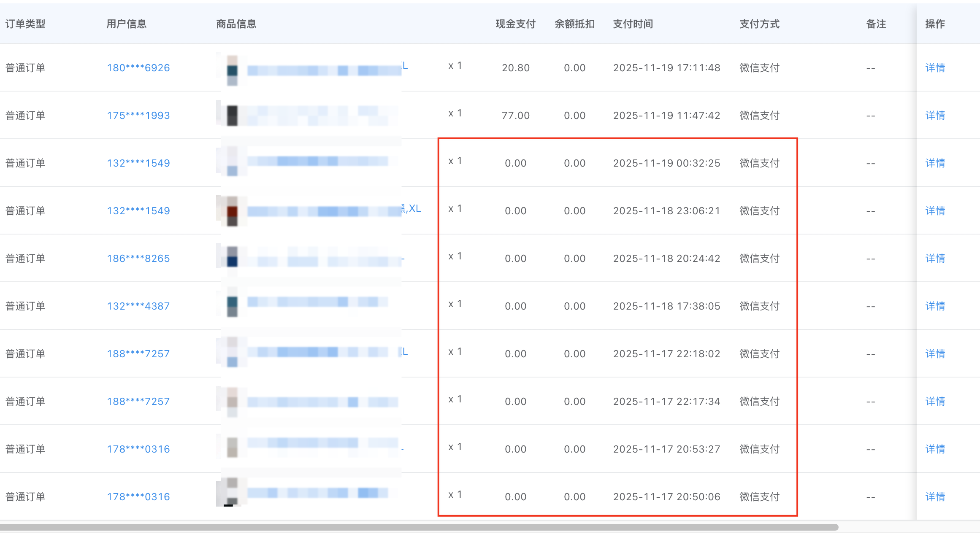
Task: Open 详情 for the 77.00 payment order
Action: 935,116
